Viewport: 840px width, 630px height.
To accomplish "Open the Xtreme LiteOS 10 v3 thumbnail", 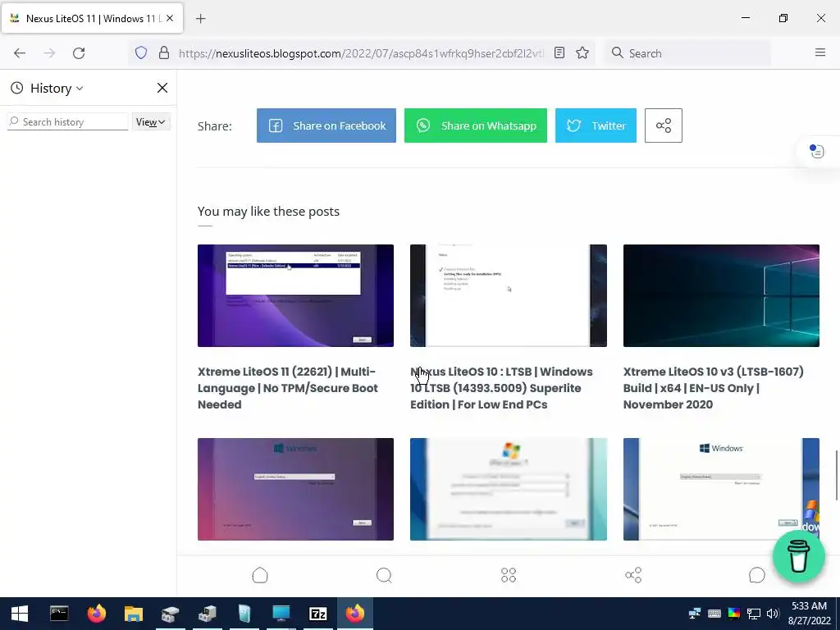I will pyautogui.click(x=721, y=295).
